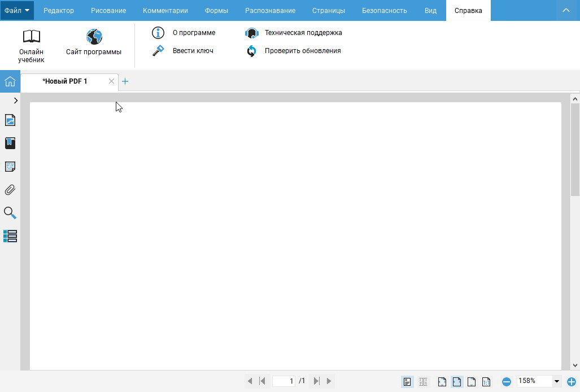580x392 pixels.
Task: Add a new document tab
Action: [125, 81]
